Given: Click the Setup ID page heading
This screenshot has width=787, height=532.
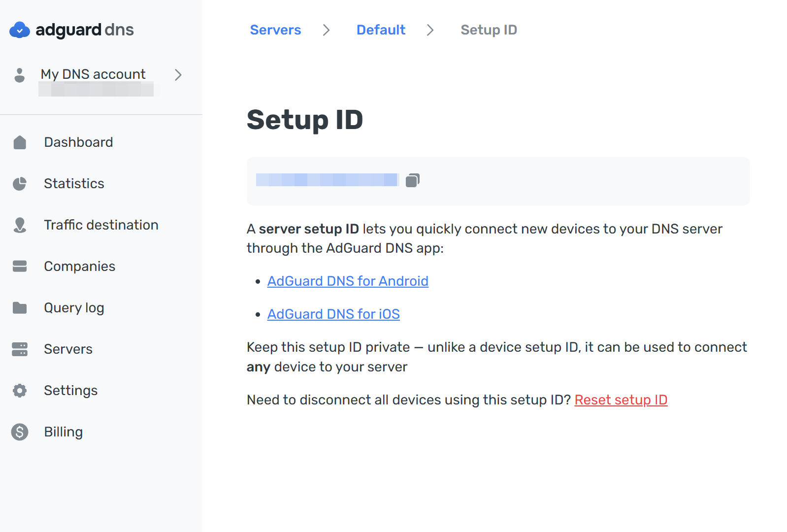Looking at the screenshot, I should [x=305, y=120].
